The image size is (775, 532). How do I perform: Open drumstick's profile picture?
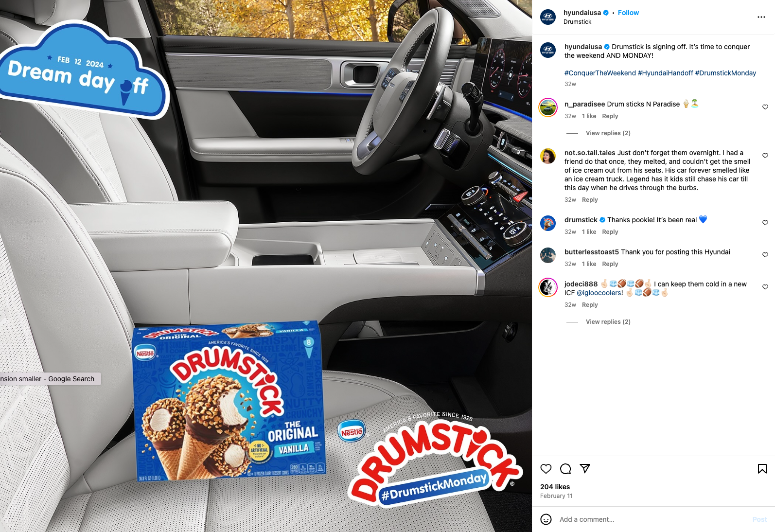click(548, 223)
